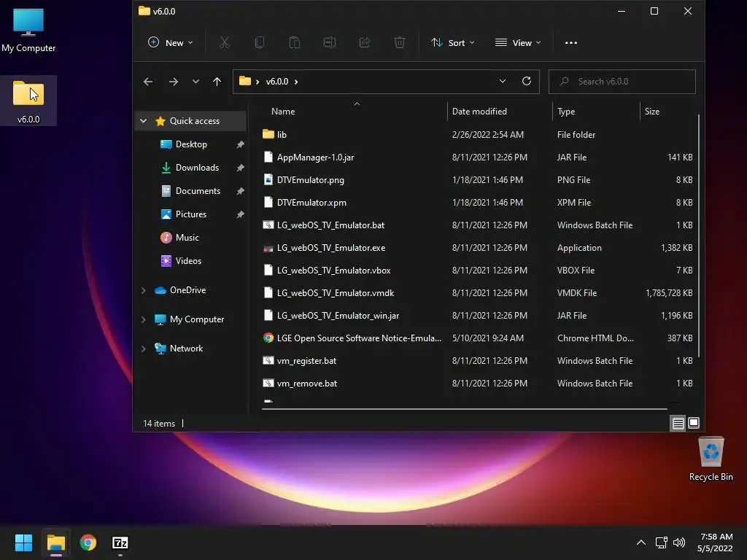The image size is (747, 560).
Task: Refresh the v6.0.0 folder view
Action: [527, 81]
